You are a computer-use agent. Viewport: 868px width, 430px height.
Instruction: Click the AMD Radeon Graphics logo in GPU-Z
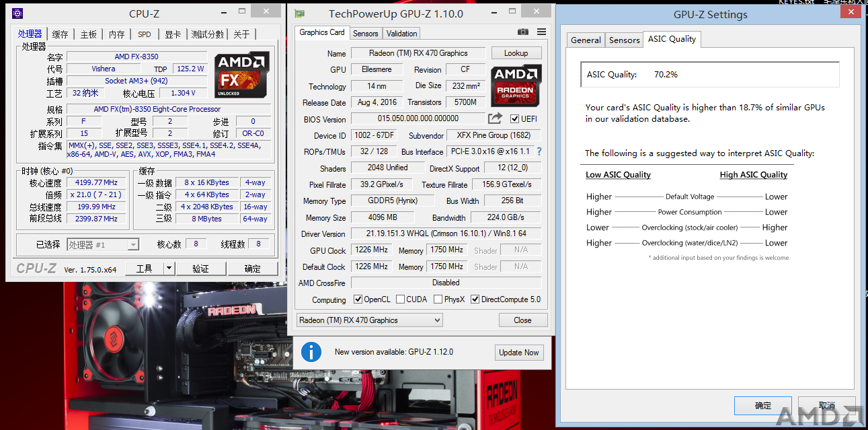[516, 85]
